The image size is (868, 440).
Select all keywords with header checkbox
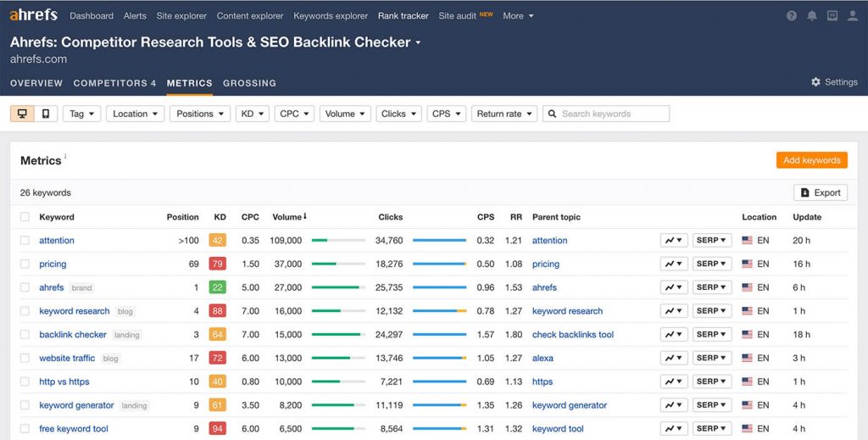tap(25, 217)
